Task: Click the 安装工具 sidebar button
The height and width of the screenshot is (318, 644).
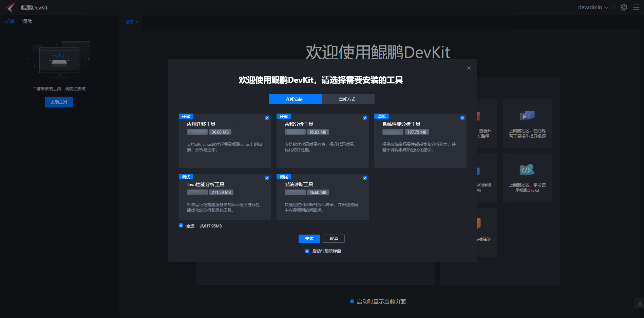Action: click(x=59, y=102)
